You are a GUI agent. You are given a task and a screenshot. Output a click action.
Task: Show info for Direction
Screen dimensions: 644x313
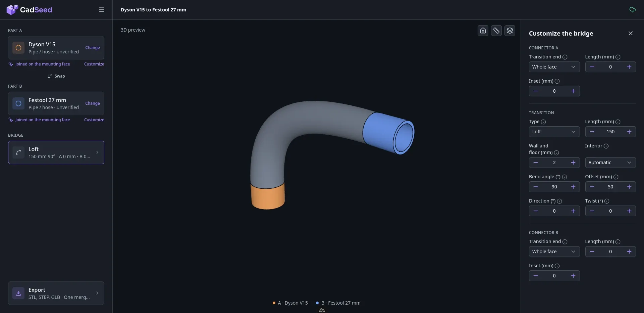pos(559,201)
